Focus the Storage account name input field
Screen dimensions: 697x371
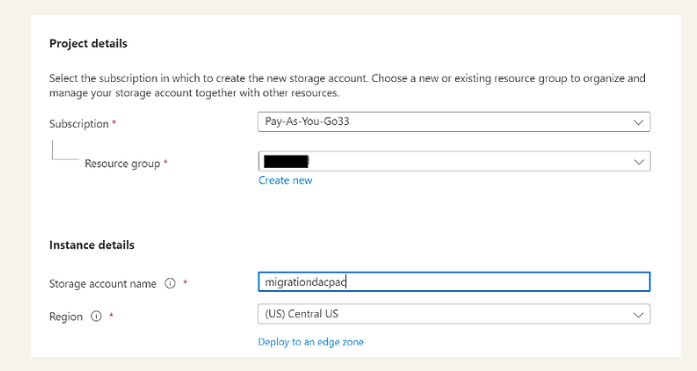tap(454, 282)
